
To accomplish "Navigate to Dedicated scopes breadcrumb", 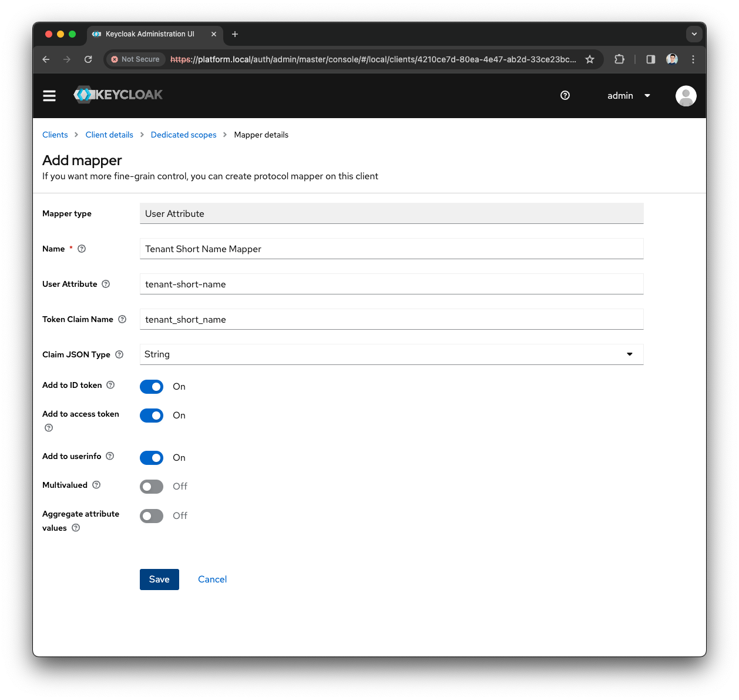I will 183,135.
